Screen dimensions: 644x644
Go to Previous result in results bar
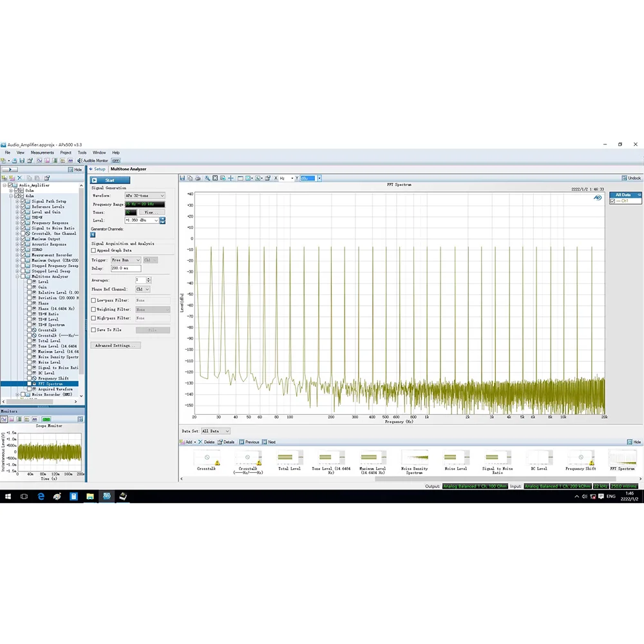click(x=241, y=442)
